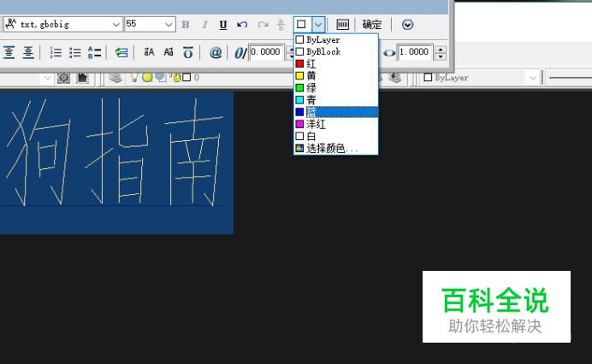Click the layer previous icon
This screenshot has width=592, height=364.
[395, 78]
